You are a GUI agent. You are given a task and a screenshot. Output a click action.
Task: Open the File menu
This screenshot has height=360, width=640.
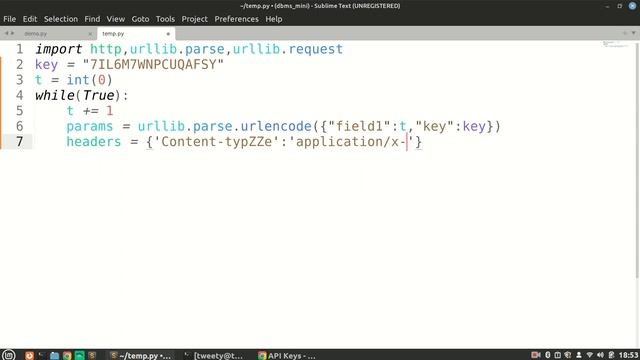[9, 19]
